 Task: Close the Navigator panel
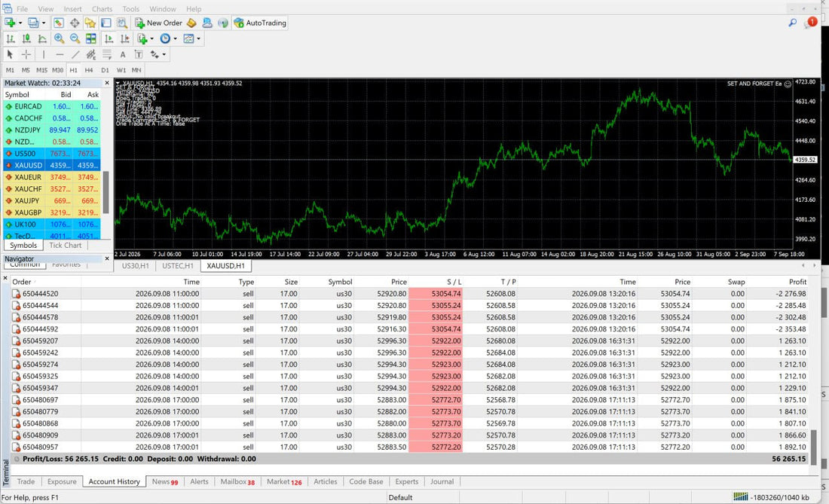point(107,259)
